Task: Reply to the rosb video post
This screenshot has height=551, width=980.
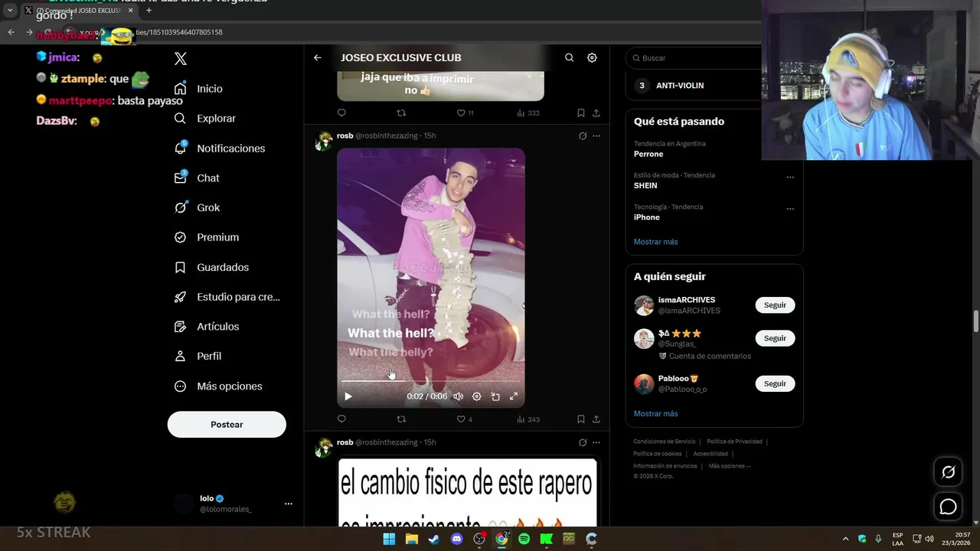Action: [341, 419]
